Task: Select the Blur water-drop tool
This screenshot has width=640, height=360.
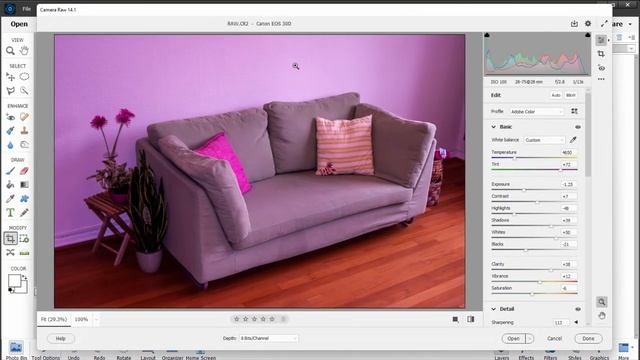Action: click(10, 144)
